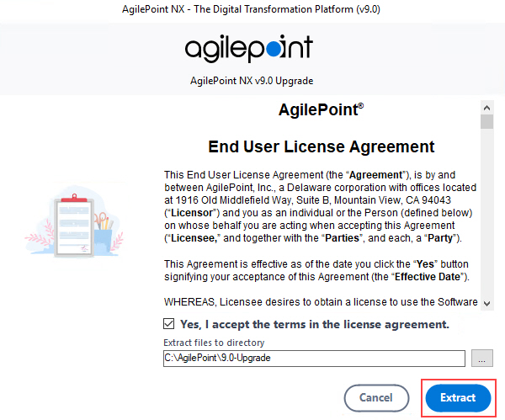Focus the extract directory path field

(314, 359)
